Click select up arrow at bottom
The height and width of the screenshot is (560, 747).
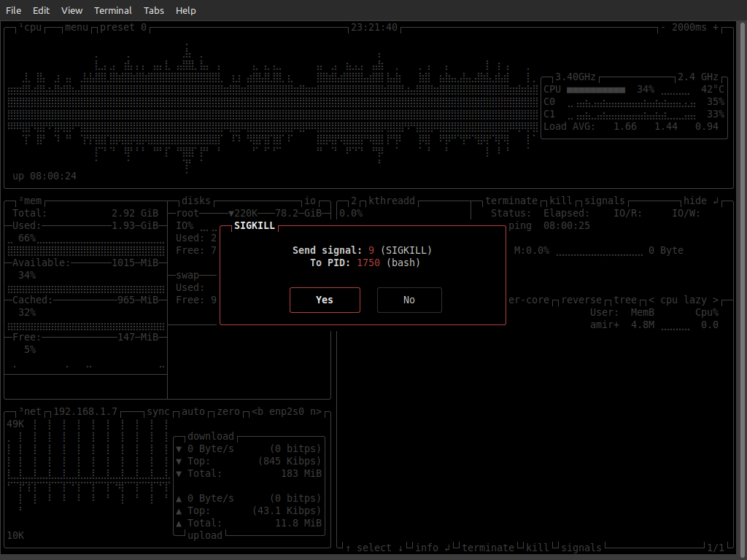[x=348, y=548]
